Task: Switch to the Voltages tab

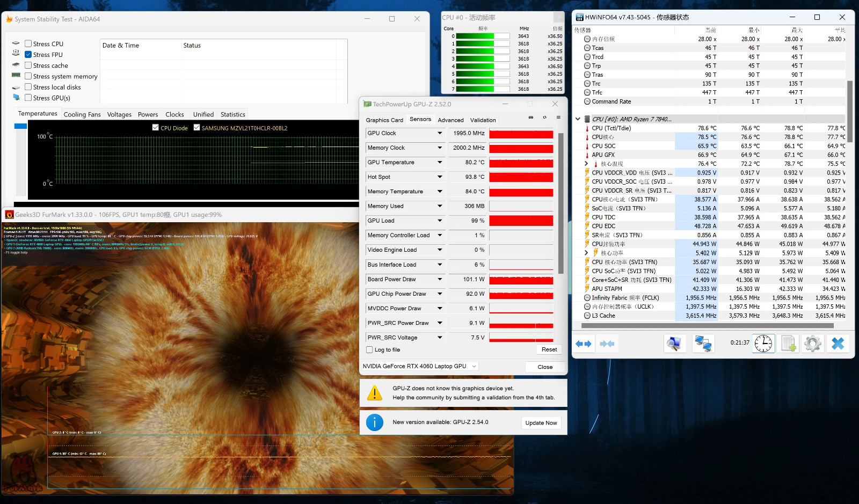Action: tap(119, 114)
